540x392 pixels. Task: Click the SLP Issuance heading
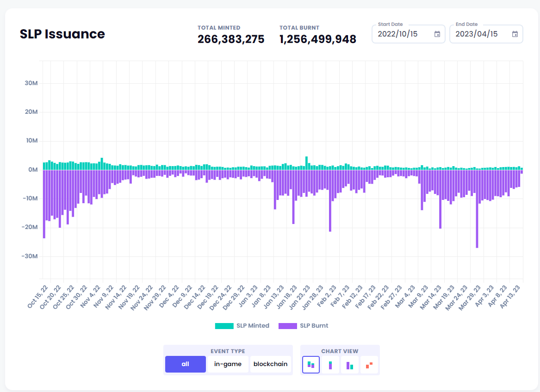(x=62, y=34)
